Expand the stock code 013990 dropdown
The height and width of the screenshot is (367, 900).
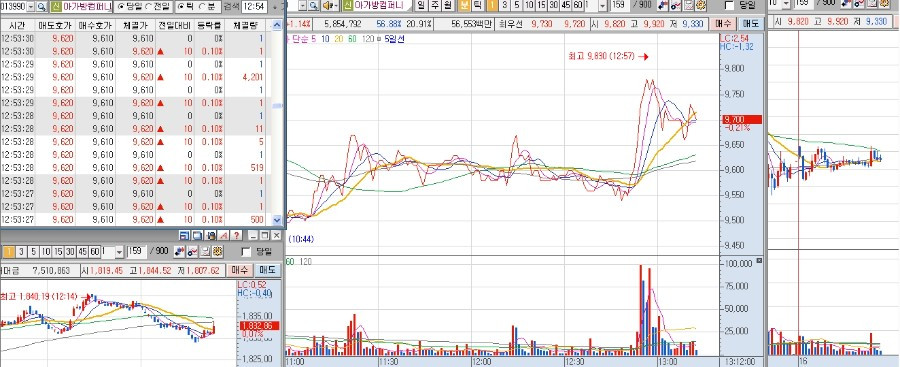click(x=31, y=6)
